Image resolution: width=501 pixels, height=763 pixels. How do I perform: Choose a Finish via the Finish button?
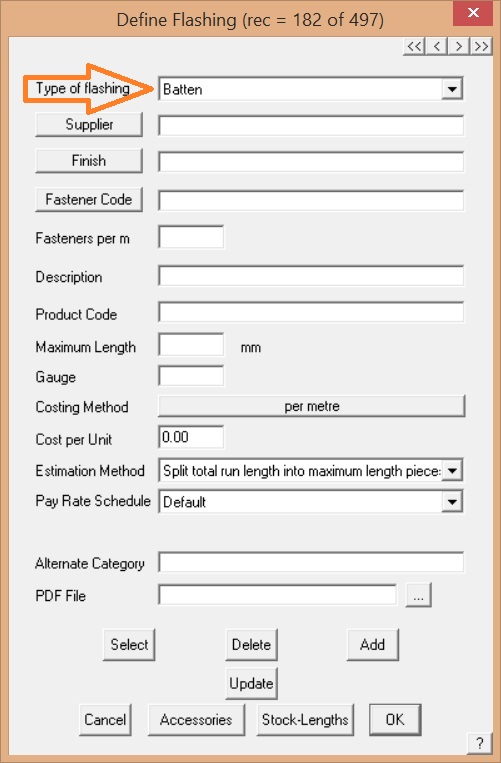click(89, 161)
